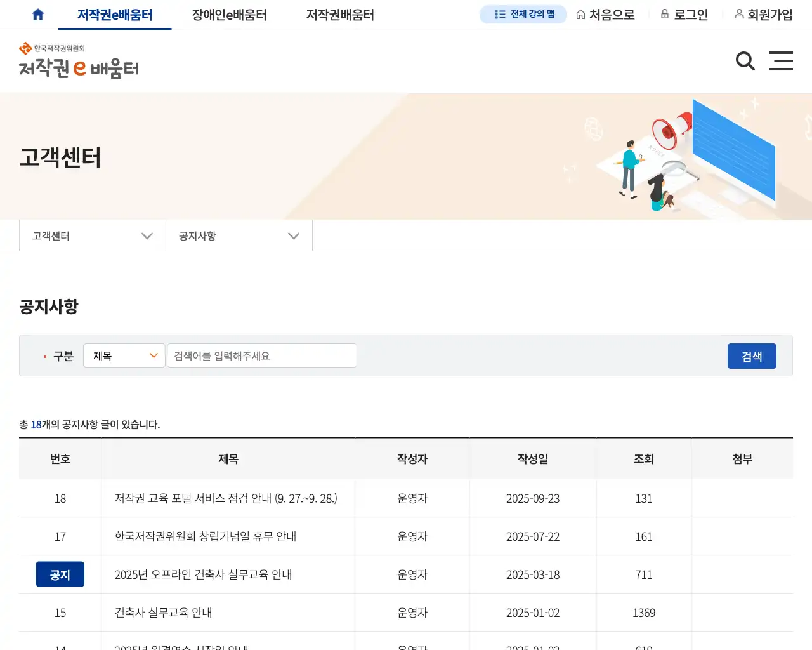Click the 회원가입 person icon
Viewport: 812px width, 650px height.
click(739, 14)
